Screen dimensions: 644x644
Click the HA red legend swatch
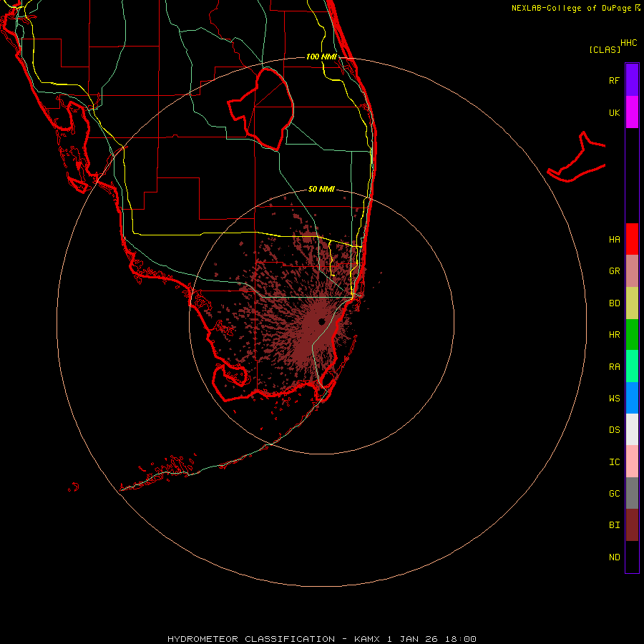(632, 239)
